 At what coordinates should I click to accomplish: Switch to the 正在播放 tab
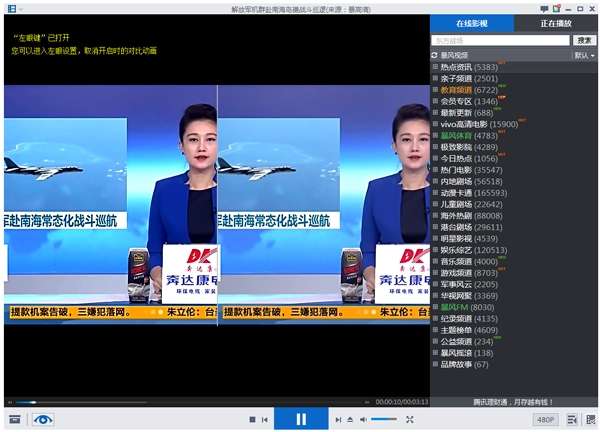click(556, 22)
